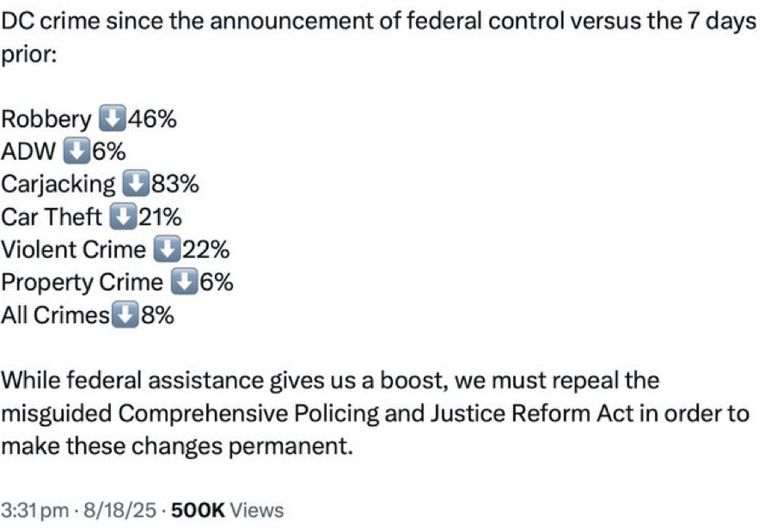Click the down arrow emoji beside Violent Crime
Viewport: 771px width, 532px height.
[167, 249]
